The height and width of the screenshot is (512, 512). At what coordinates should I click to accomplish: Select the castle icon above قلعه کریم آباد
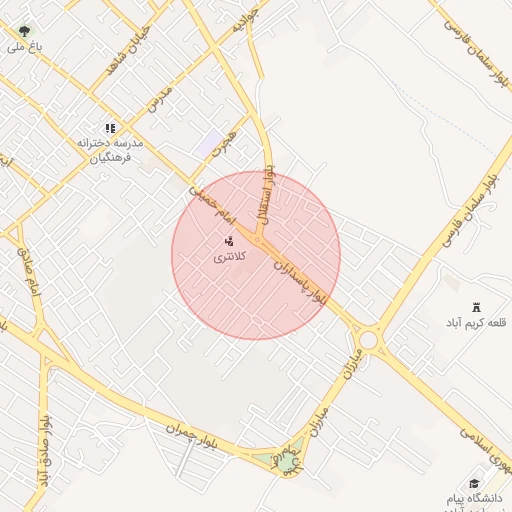point(476,307)
